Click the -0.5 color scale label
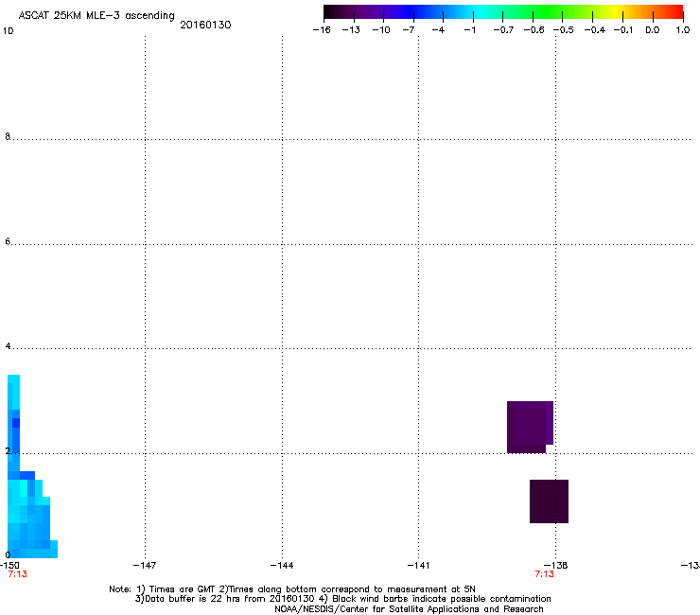This screenshot has height=615, width=700. 564,30
